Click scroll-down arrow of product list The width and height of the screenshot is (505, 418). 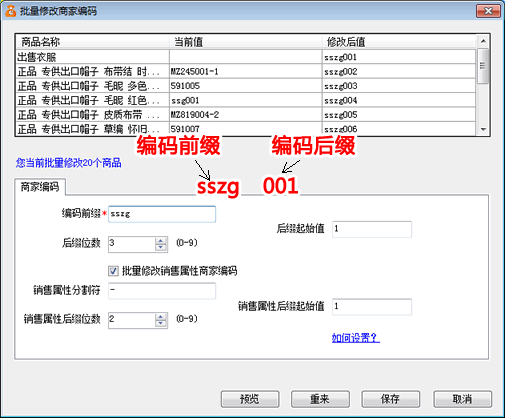483,129
